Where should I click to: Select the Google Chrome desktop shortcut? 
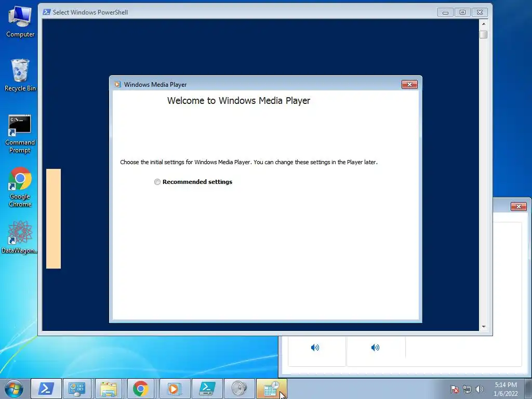pos(20,187)
